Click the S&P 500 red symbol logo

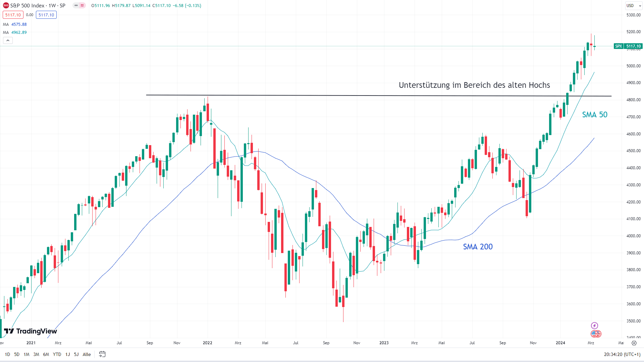coord(6,5)
